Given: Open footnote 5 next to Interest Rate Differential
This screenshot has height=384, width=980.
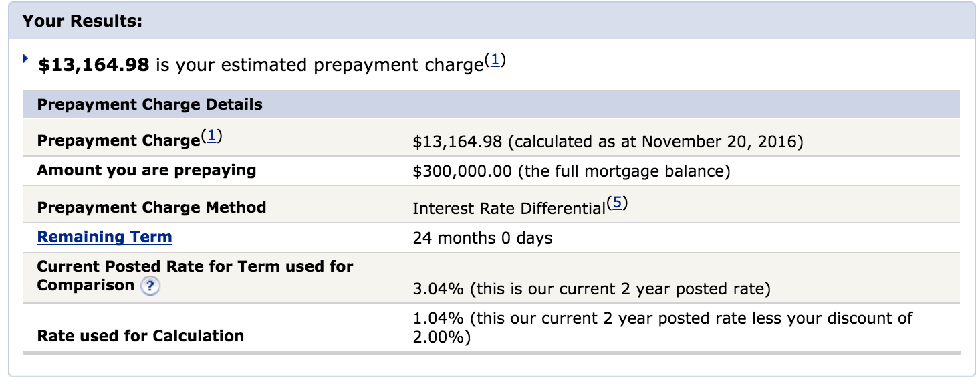Looking at the screenshot, I should [617, 203].
